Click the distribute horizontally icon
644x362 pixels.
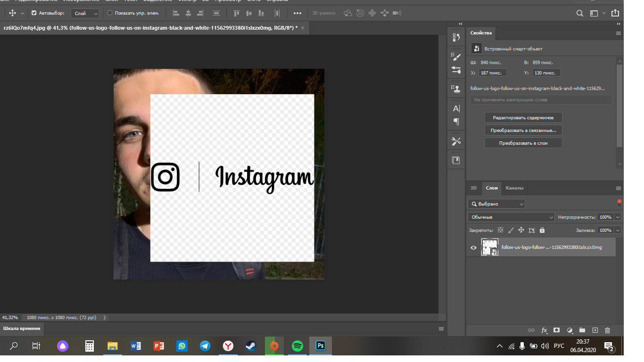click(277, 13)
